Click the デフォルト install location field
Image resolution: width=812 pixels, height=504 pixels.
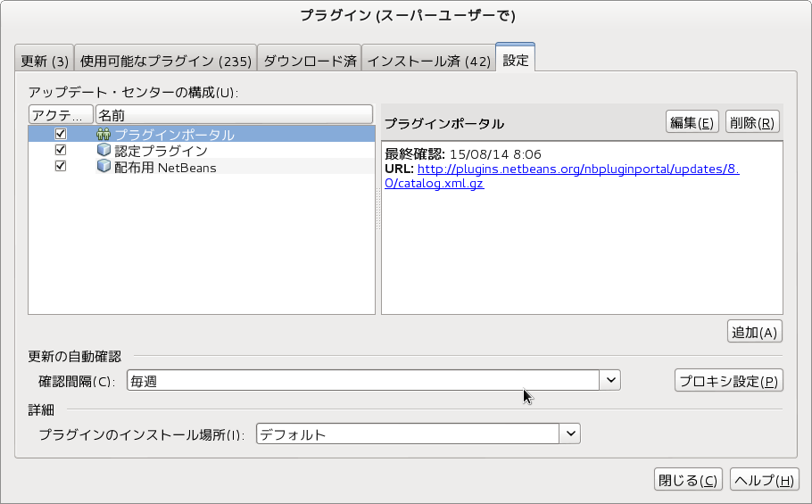coord(408,434)
